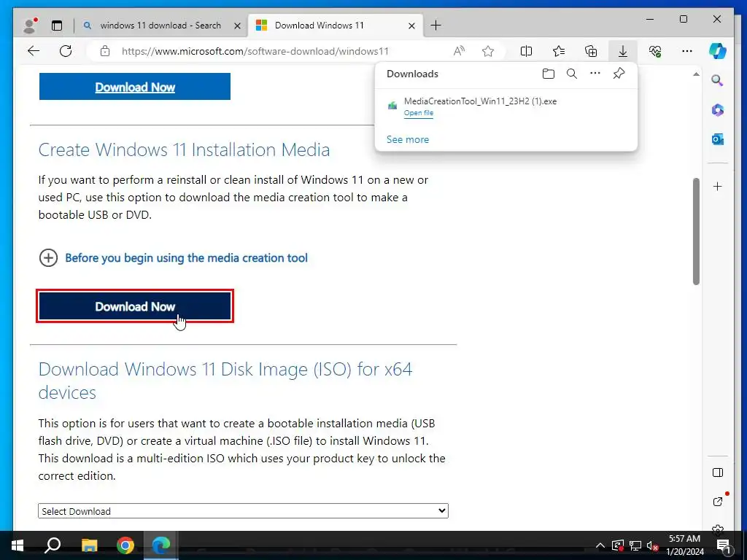Image resolution: width=747 pixels, height=560 pixels.
Task: Open File Explorer from taskbar
Action: [89, 545]
